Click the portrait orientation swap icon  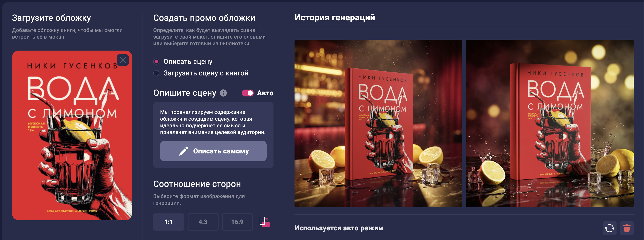point(264,222)
